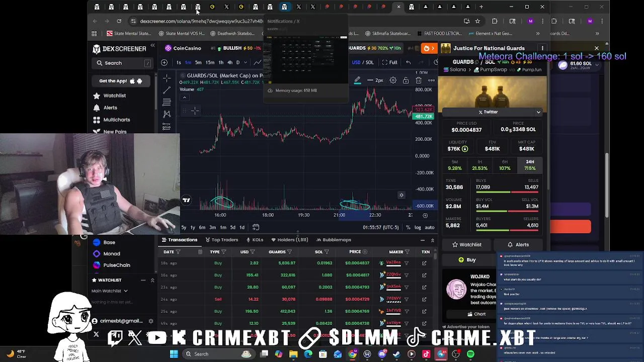This screenshot has height=362, width=644.
Task: Select the trend line drawing tool
Action: point(167,90)
